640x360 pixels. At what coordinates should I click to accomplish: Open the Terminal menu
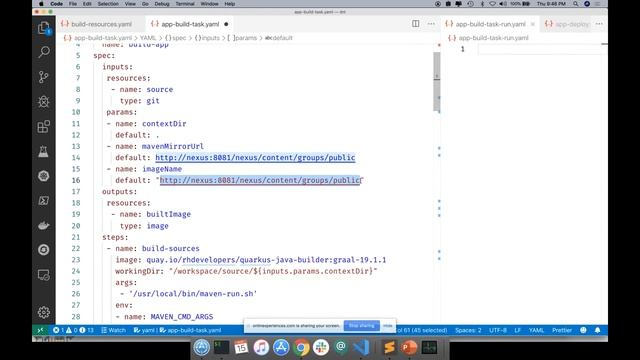click(185, 4)
